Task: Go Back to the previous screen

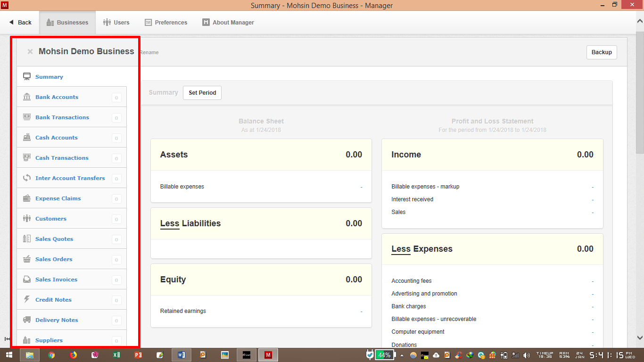Action: 20,23
